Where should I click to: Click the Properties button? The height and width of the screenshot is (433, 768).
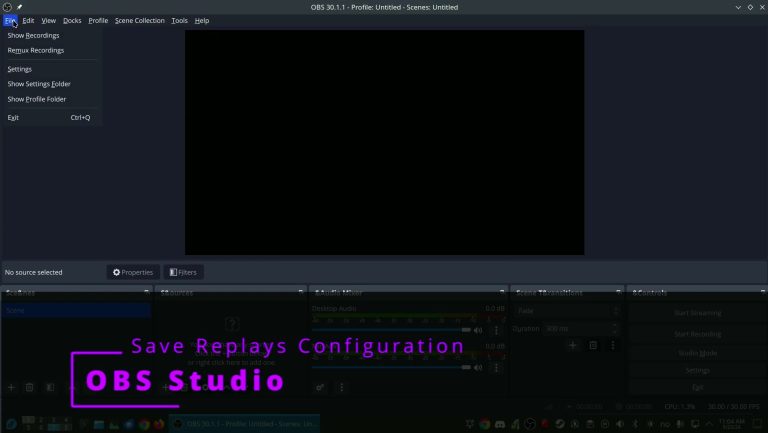pos(133,272)
